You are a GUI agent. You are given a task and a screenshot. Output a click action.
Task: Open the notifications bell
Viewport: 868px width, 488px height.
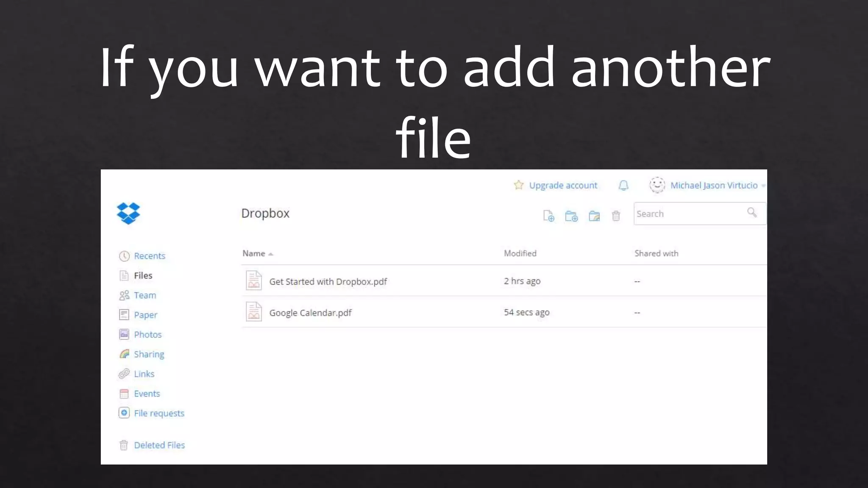tap(623, 185)
